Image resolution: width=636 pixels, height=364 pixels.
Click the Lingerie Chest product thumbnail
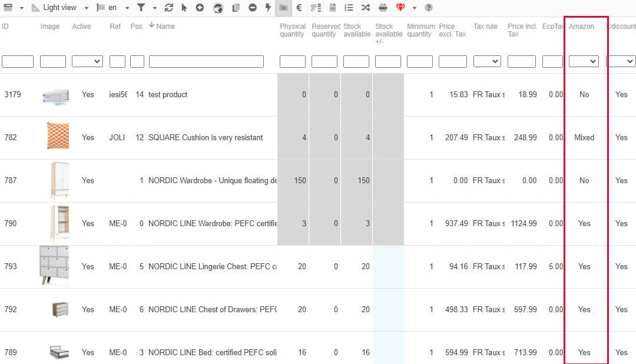click(x=54, y=266)
